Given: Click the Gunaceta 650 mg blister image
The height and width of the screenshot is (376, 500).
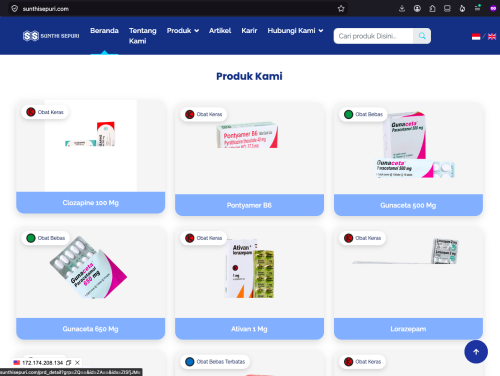Looking at the screenshot, I should coord(88,267).
